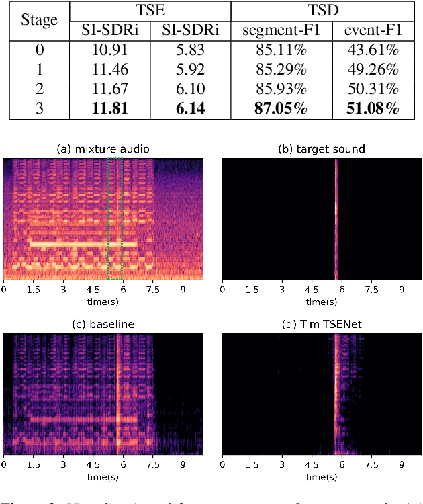The height and width of the screenshot is (504, 423).
Task: Select the target sound spectrogram
Action: coord(321,219)
